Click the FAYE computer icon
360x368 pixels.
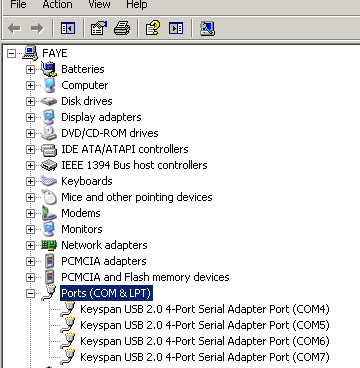point(30,53)
